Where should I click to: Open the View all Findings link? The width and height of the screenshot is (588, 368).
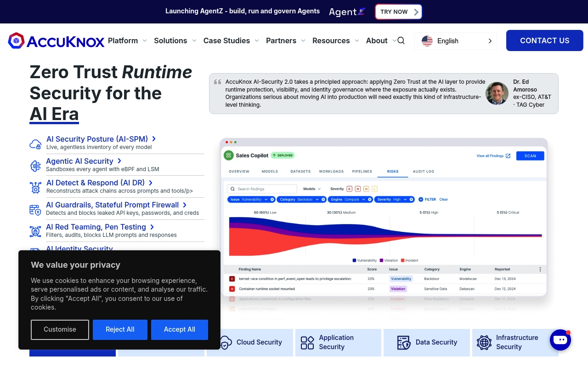(493, 156)
